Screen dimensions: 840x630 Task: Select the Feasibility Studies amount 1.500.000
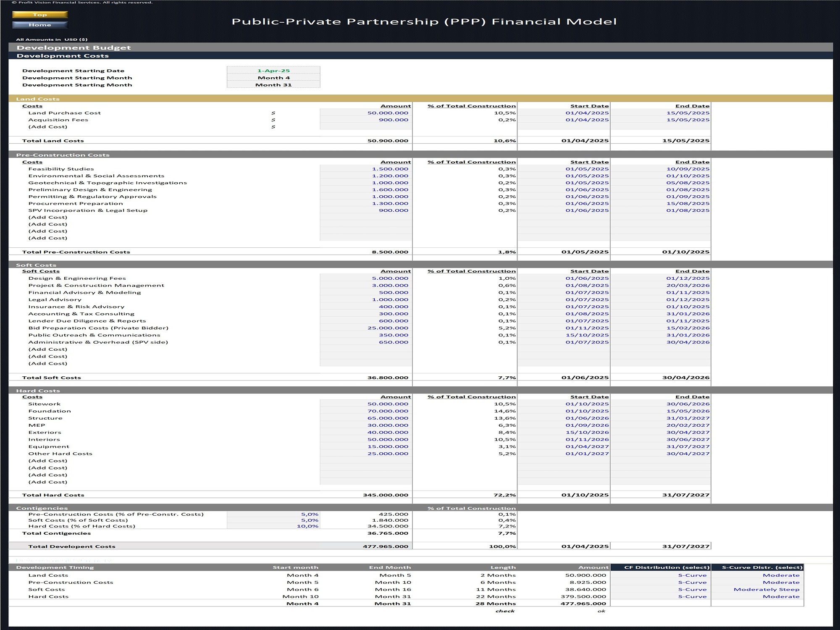pyautogui.click(x=366, y=169)
